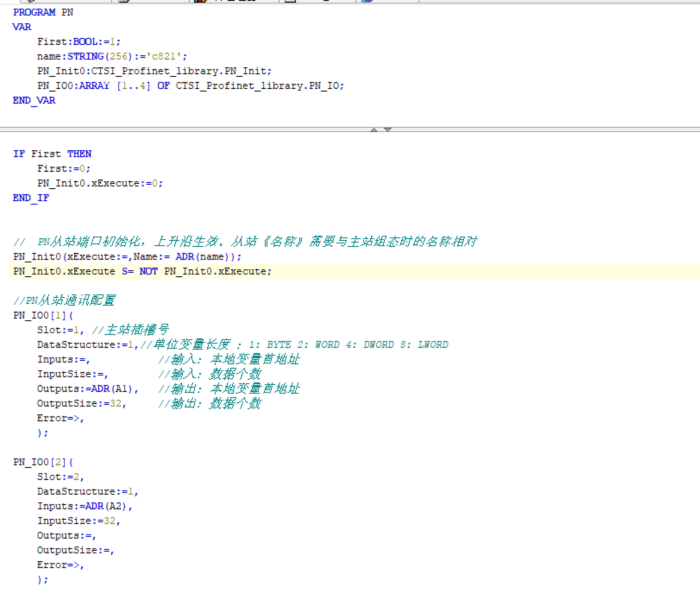Expand the declaration pane with the down arrow
The image size is (700, 603).
[x=387, y=129]
